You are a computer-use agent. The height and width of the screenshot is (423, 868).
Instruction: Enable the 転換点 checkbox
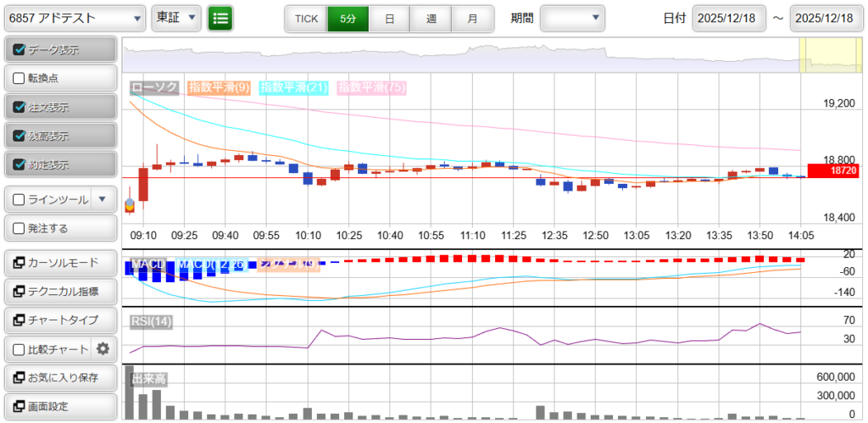tap(19, 78)
